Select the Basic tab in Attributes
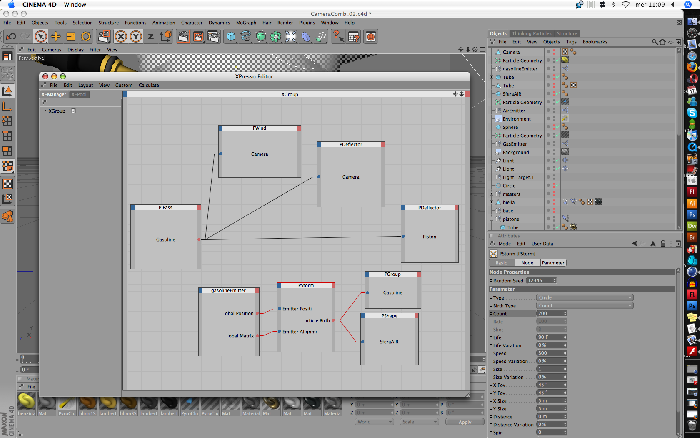 tap(501, 263)
